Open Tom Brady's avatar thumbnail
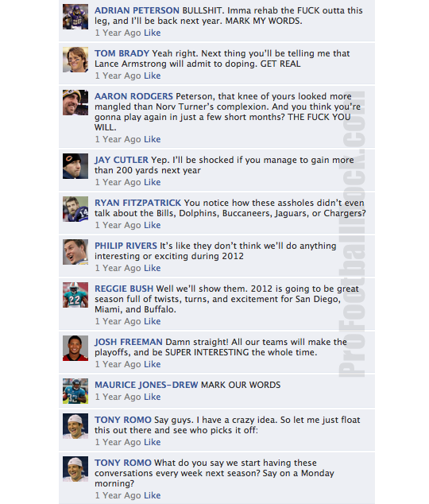The height and width of the screenshot is (504, 429). (75, 60)
